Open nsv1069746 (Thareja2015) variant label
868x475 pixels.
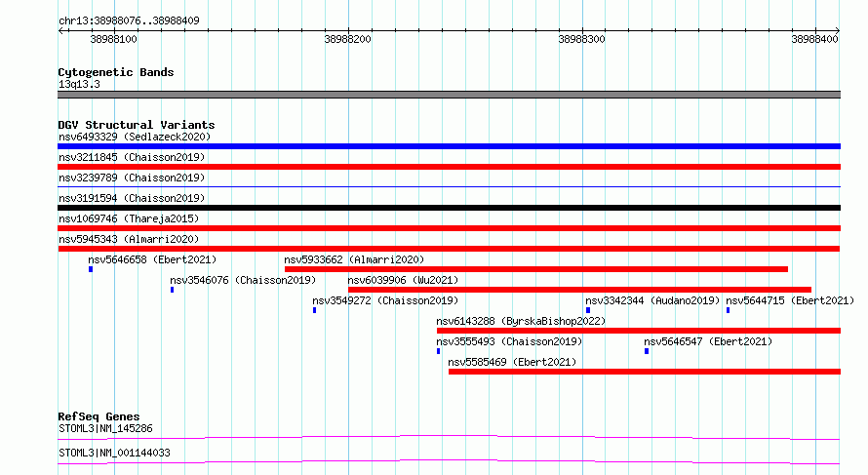(x=129, y=218)
